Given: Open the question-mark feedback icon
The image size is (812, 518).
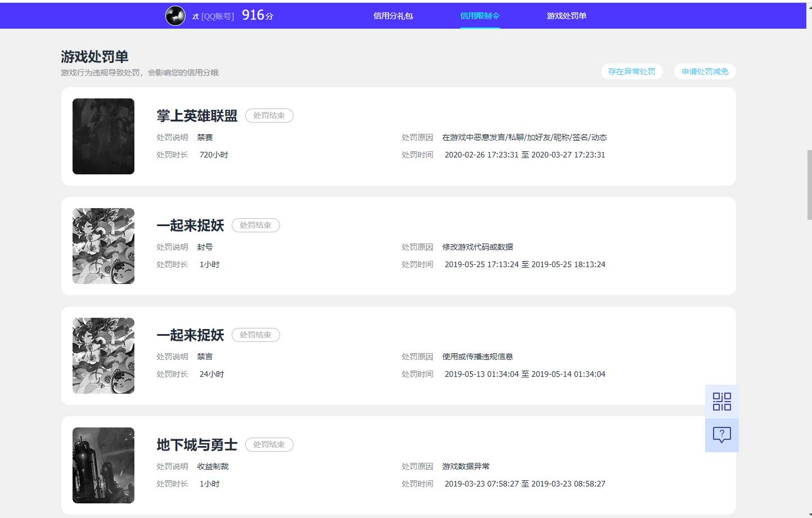Looking at the screenshot, I should click(721, 434).
